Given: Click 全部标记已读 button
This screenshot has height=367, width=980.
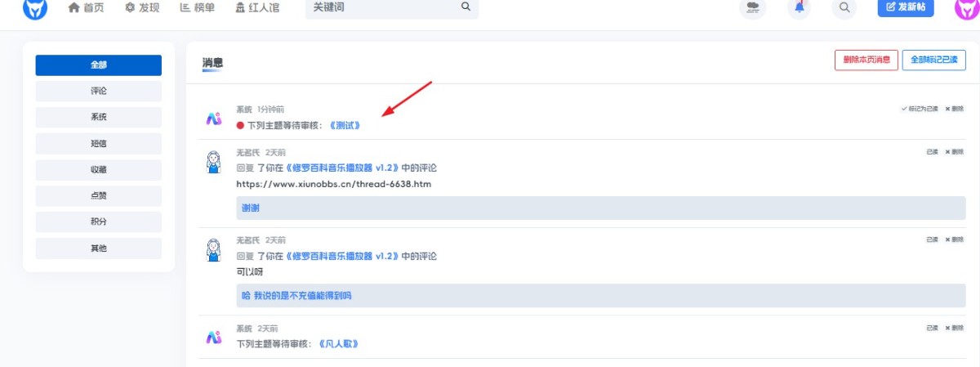Looking at the screenshot, I should pos(934,60).
